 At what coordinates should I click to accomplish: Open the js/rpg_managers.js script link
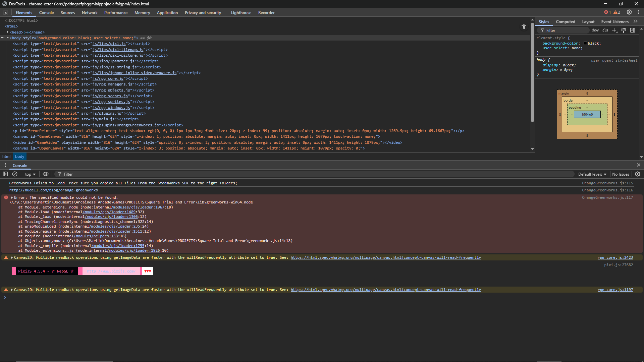[x=112, y=84]
